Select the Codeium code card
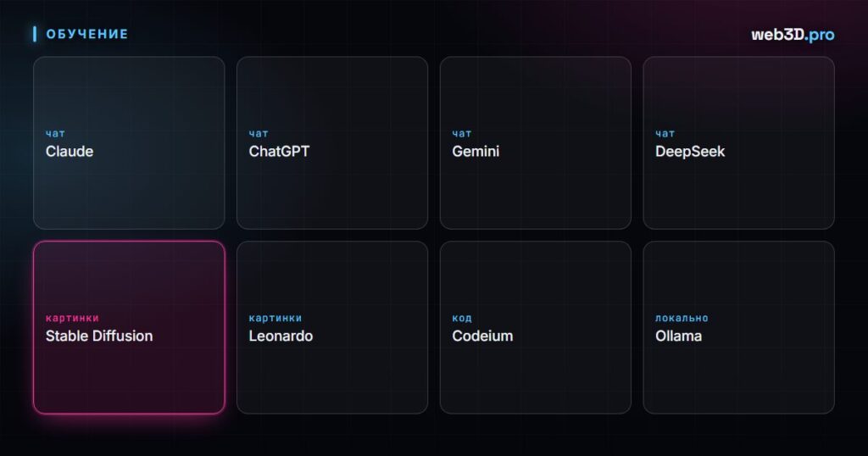 tap(536, 327)
